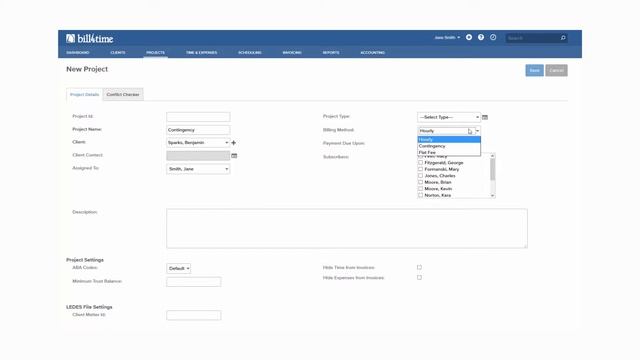Screen dimensions: 640x360
Task: Select Hourly billing option
Action: (x=449, y=140)
